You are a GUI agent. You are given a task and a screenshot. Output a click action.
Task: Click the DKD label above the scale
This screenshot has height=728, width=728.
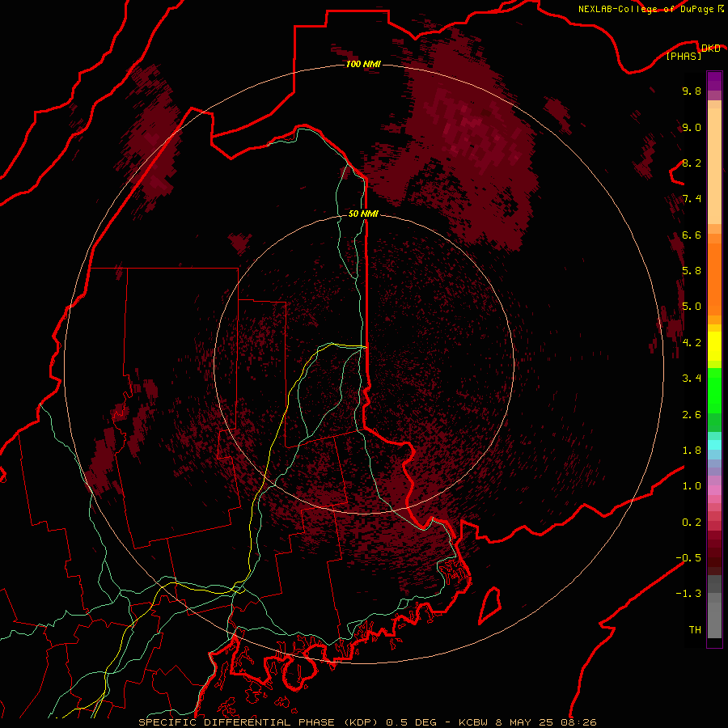(711, 49)
